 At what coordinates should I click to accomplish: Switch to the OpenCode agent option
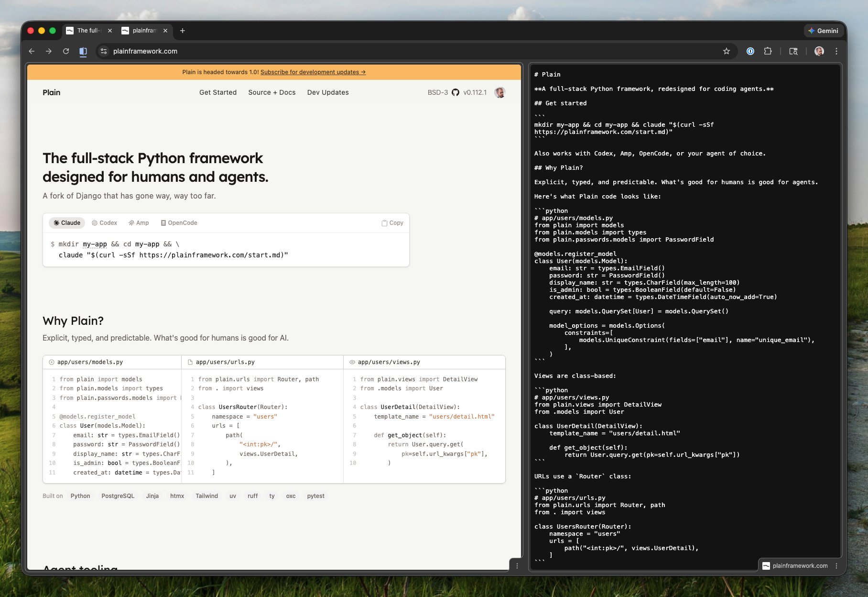pos(179,223)
